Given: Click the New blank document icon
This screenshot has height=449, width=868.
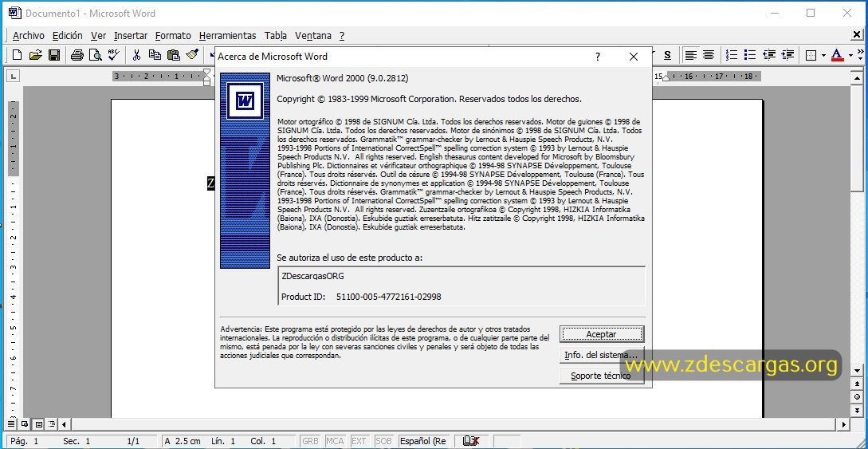Looking at the screenshot, I should (x=18, y=55).
